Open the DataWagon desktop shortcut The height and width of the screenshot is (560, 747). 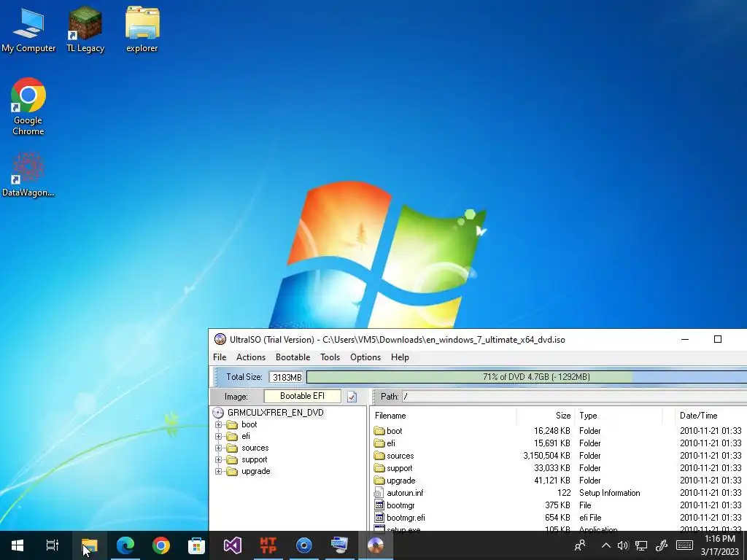point(28,174)
